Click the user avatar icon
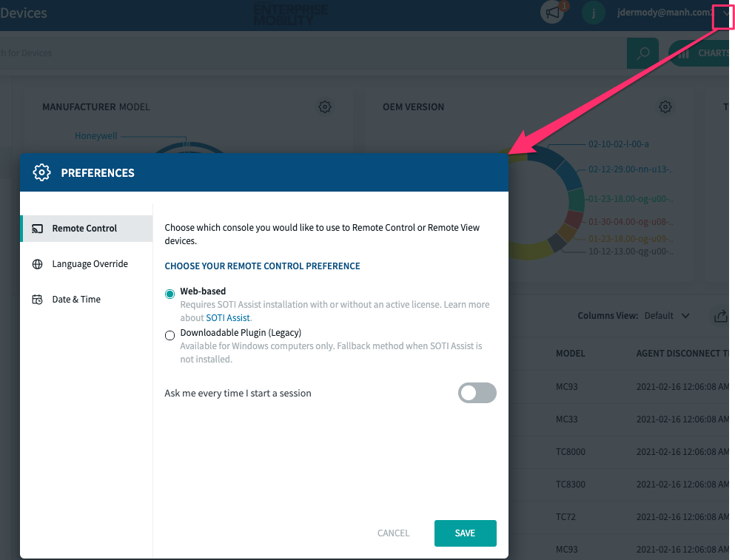The height and width of the screenshot is (560, 735). (x=593, y=13)
